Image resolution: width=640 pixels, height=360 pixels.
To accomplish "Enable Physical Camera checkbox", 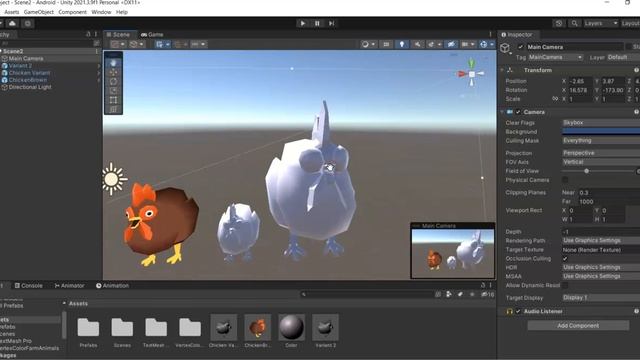I will pyautogui.click(x=565, y=180).
